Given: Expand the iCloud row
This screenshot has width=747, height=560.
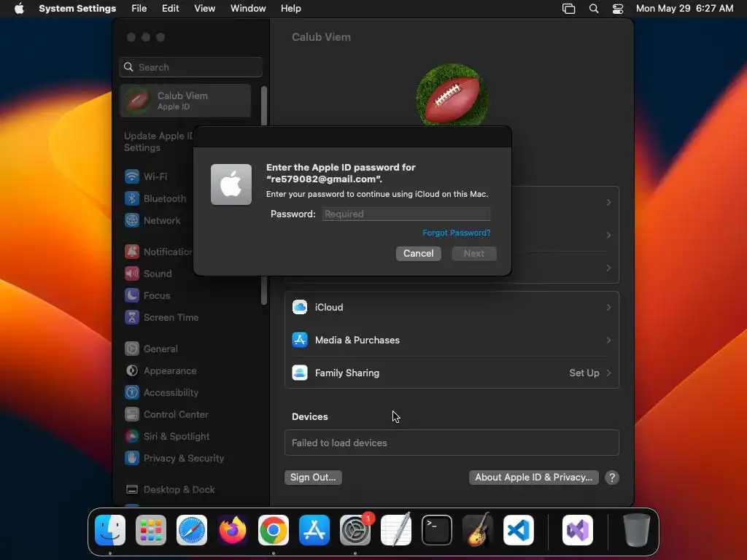Looking at the screenshot, I should (x=452, y=308).
